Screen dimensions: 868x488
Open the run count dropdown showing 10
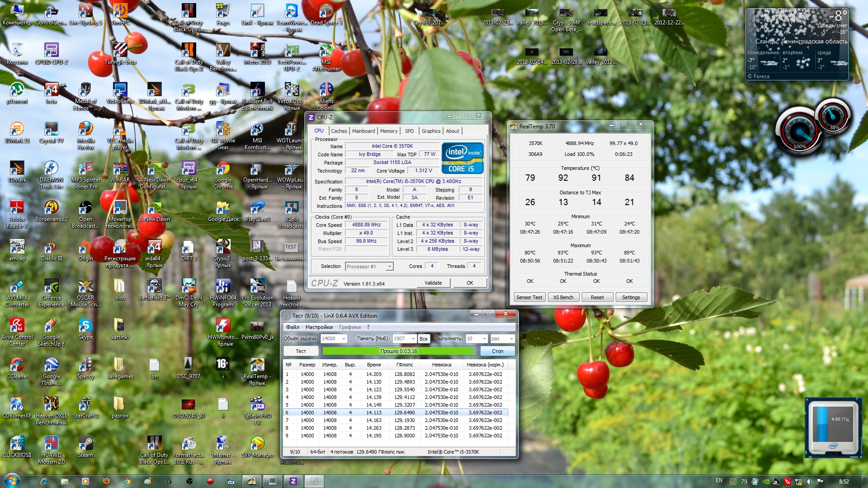click(x=484, y=338)
